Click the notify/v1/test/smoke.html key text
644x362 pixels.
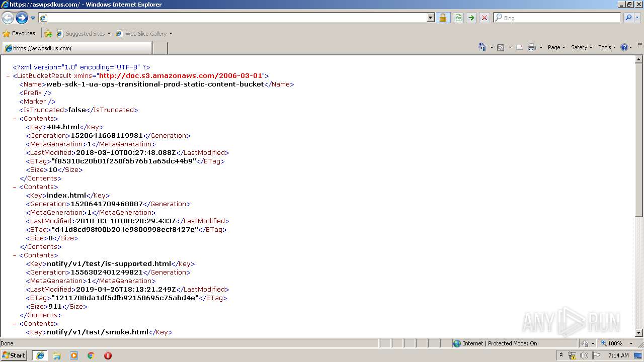click(x=98, y=332)
